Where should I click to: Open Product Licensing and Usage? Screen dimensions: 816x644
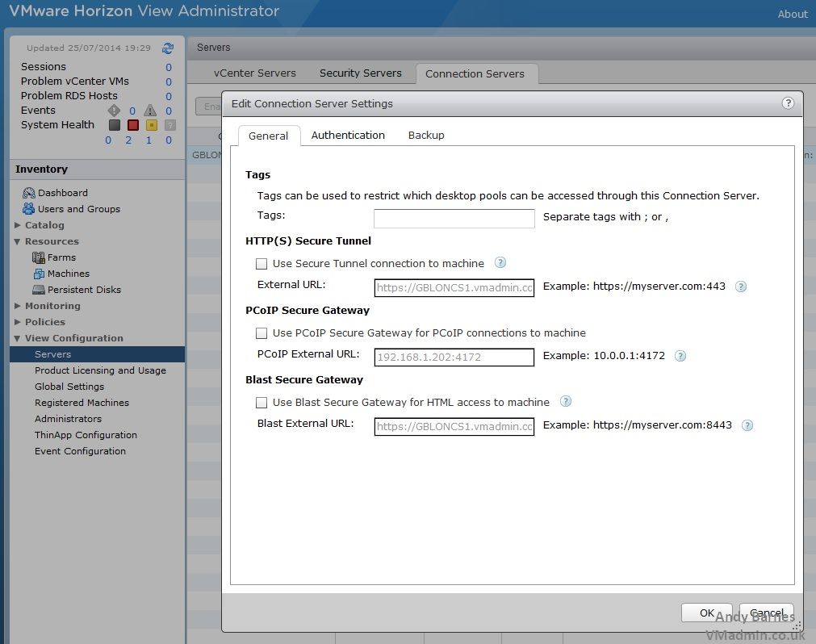[100, 370]
